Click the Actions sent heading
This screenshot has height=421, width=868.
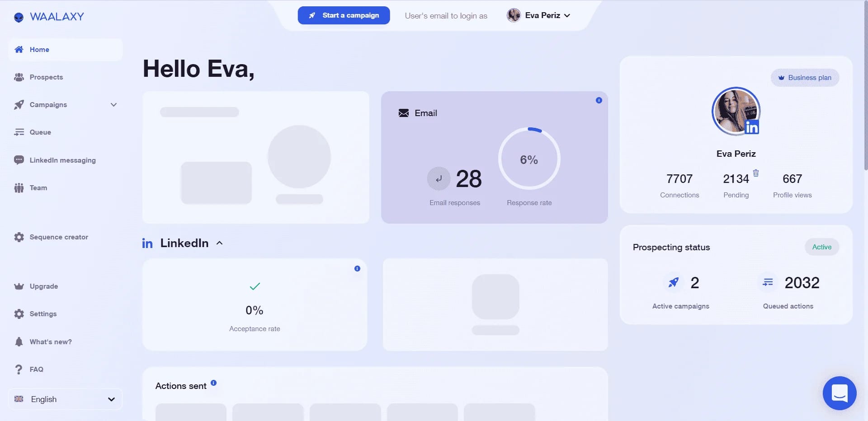tap(181, 386)
